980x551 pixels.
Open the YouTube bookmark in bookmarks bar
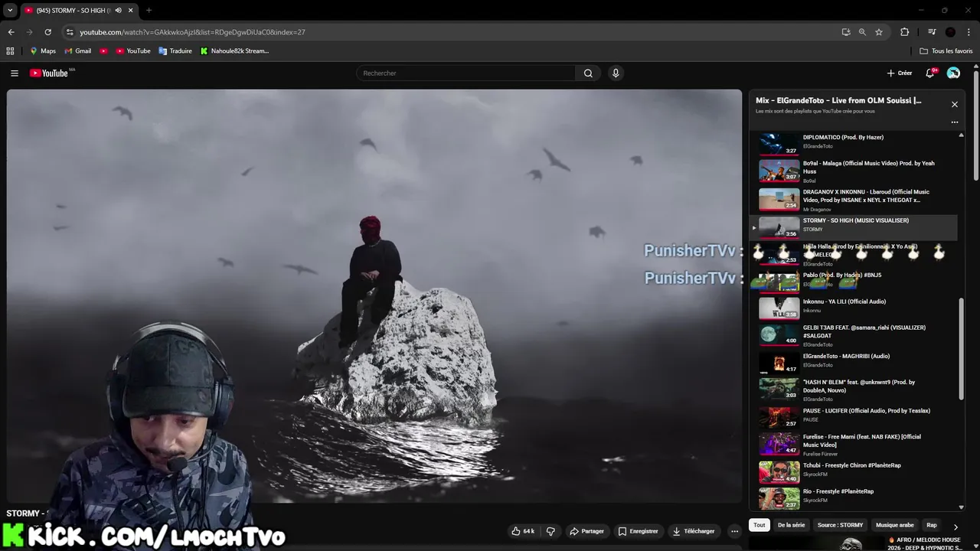coord(132,51)
